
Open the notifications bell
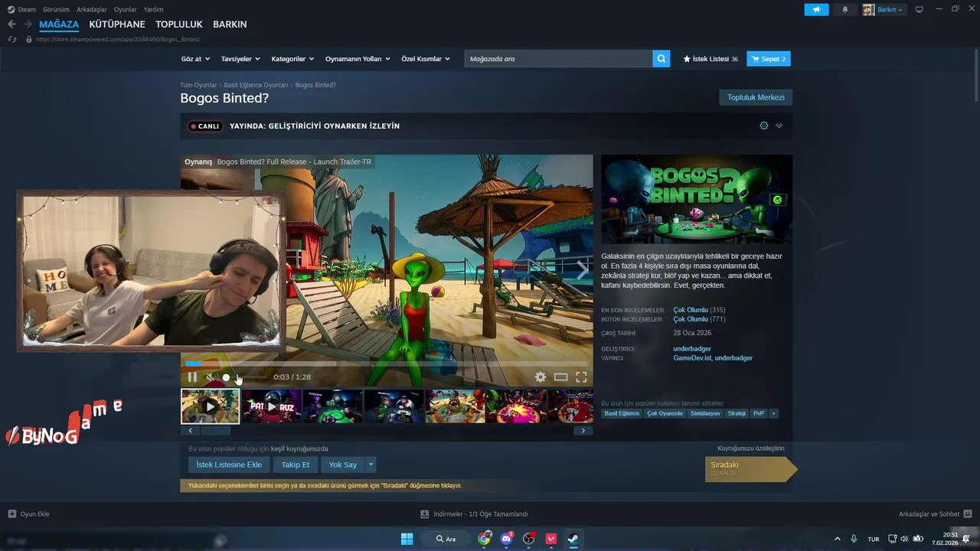[x=845, y=9]
